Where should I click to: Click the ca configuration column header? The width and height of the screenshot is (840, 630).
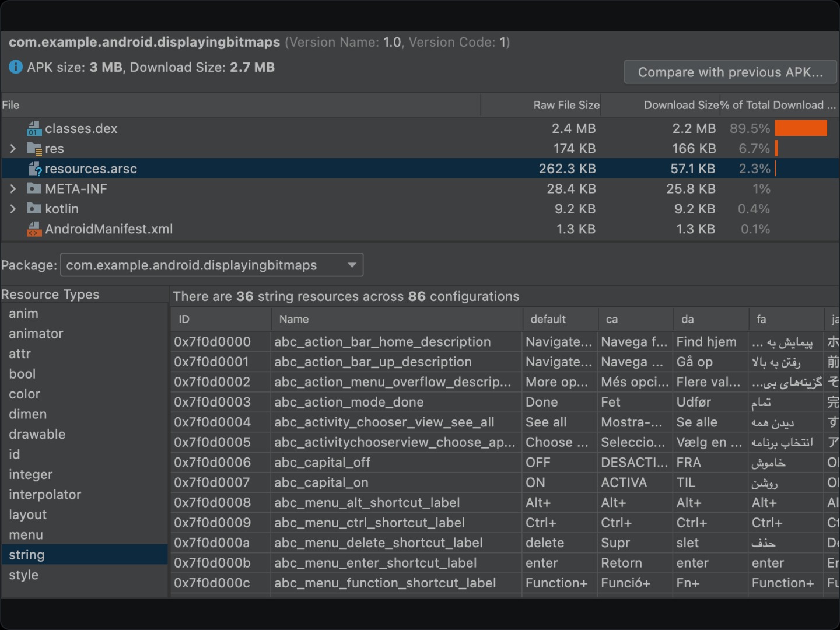[636, 319]
